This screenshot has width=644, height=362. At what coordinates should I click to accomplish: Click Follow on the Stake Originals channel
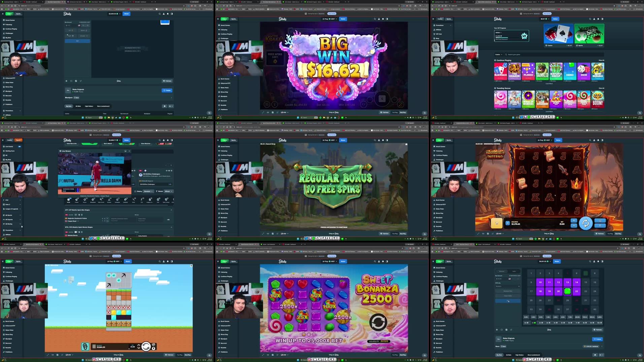(598, 339)
